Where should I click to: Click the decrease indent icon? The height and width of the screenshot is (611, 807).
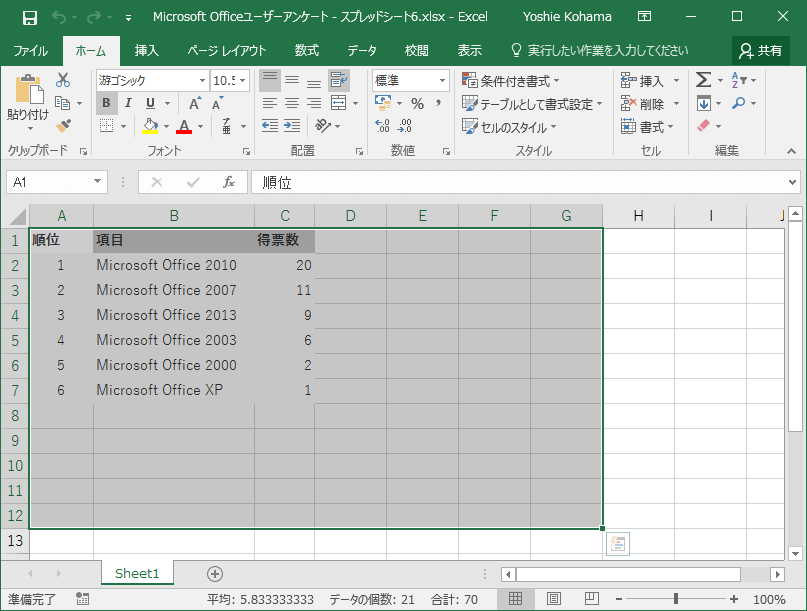(270, 126)
